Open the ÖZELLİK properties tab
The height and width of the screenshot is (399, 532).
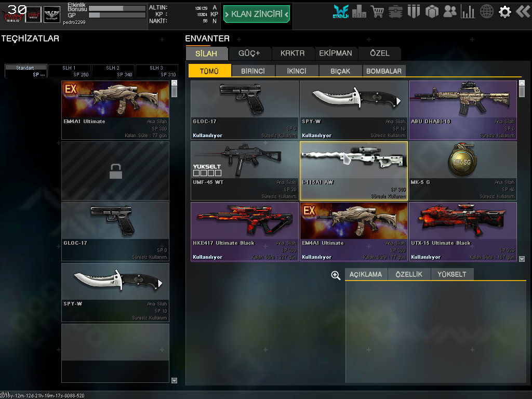point(409,274)
